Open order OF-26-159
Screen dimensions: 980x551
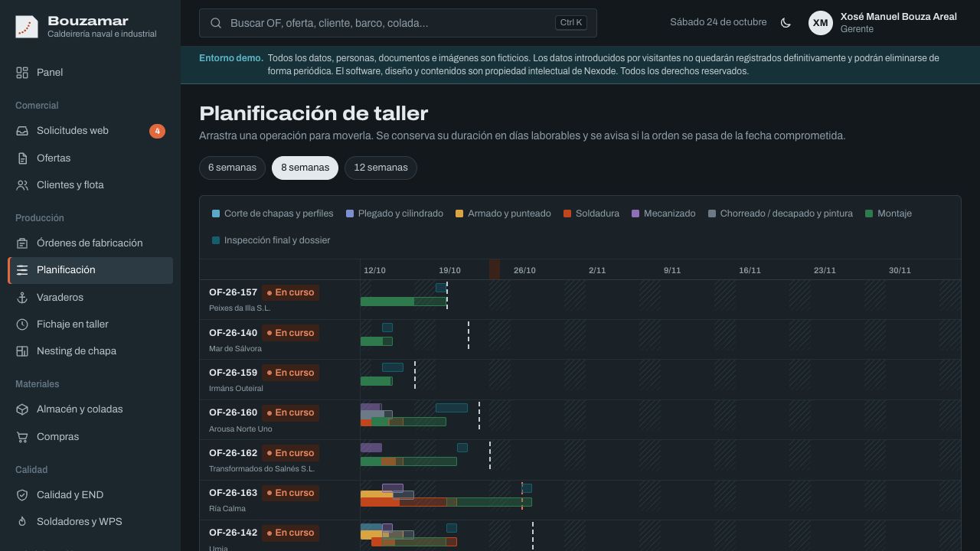(233, 373)
